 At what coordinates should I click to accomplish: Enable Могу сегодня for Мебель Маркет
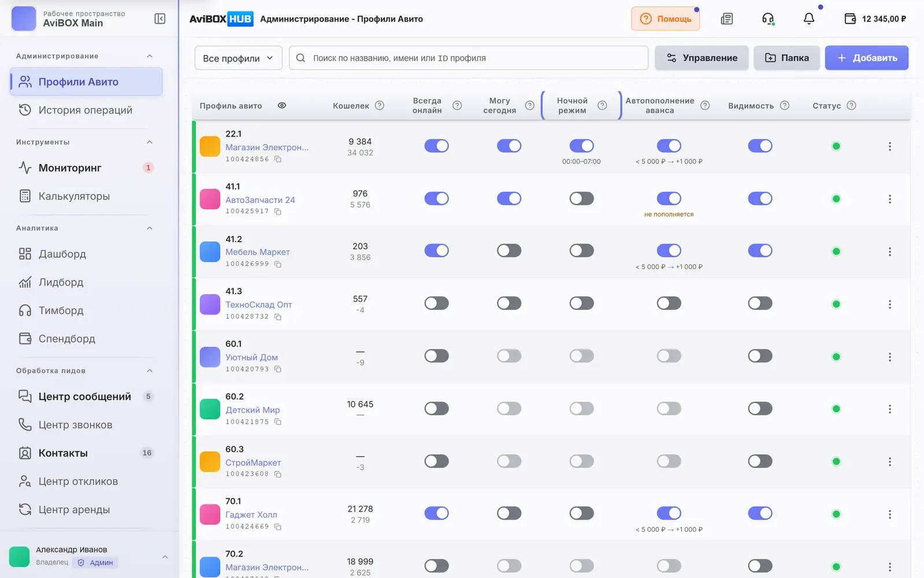(x=509, y=250)
